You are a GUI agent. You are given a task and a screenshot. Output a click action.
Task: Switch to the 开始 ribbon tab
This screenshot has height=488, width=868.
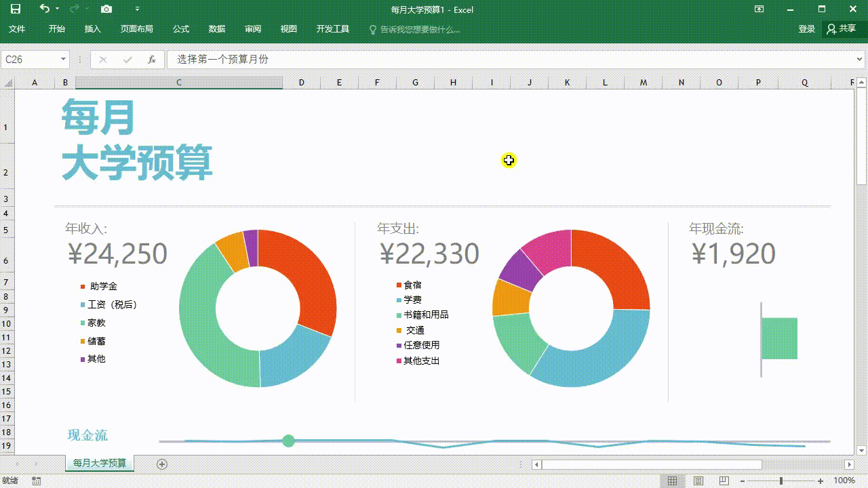tap(57, 29)
